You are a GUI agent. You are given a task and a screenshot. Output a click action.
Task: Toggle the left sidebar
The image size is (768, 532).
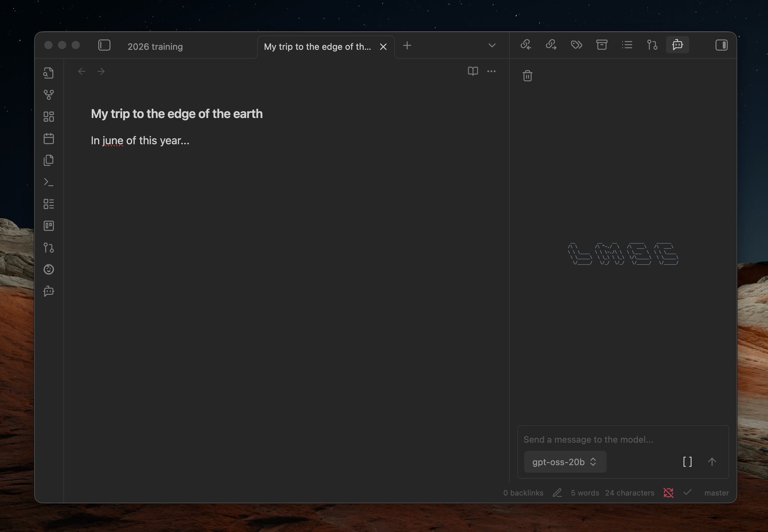104,45
